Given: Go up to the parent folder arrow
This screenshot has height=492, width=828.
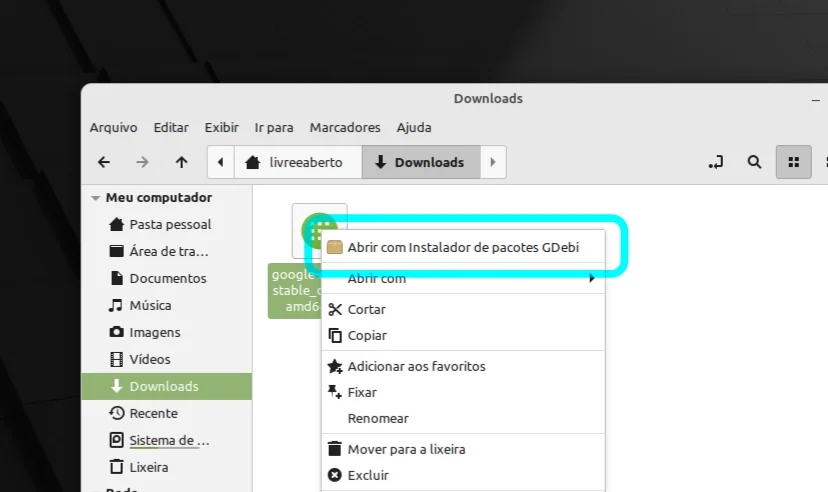Looking at the screenshot, I should (181, 162).
